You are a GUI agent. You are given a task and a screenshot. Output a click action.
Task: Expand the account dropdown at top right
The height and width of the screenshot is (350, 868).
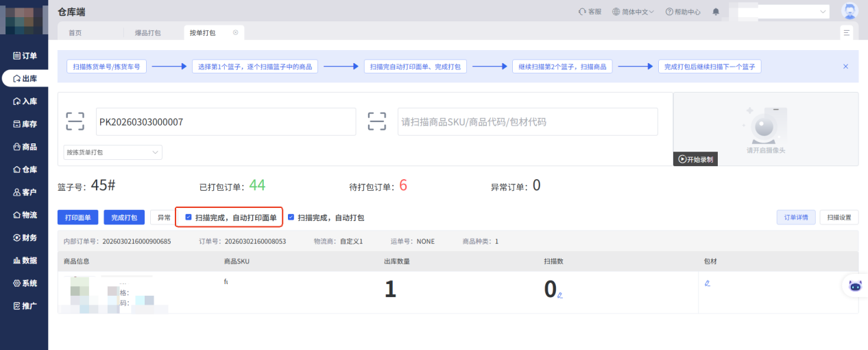pos(823,12)
